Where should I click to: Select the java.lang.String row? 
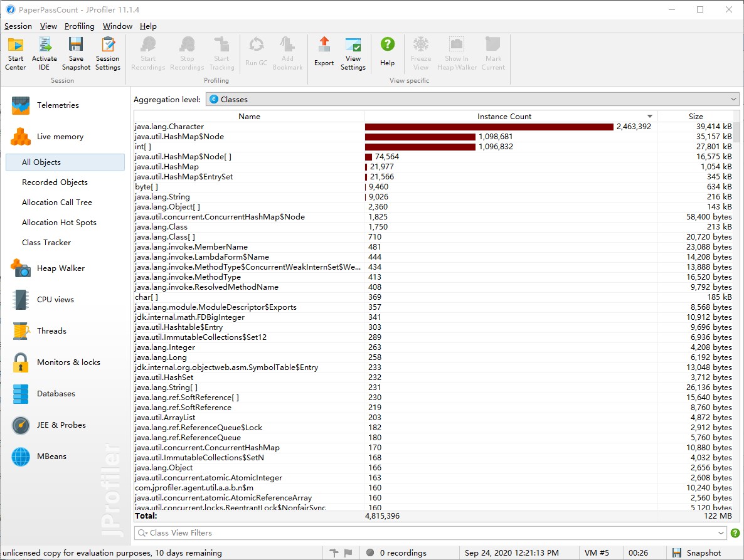(x=433, y=197)
